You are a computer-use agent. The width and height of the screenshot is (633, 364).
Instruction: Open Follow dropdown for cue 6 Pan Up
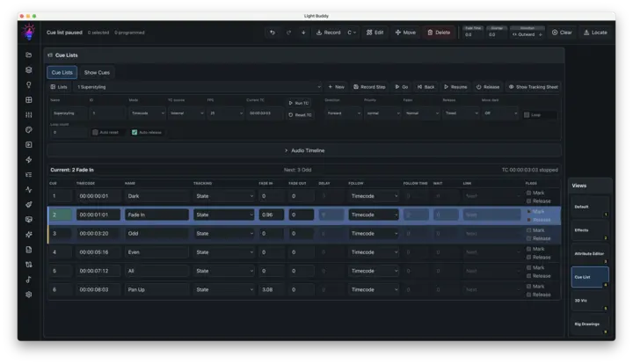tap(374, 290)
